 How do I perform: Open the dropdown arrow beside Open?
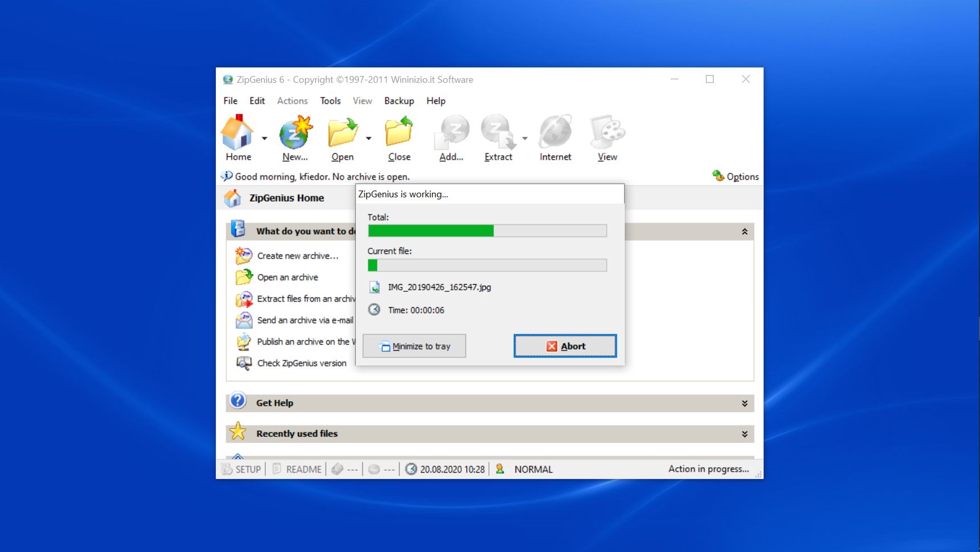369,139
